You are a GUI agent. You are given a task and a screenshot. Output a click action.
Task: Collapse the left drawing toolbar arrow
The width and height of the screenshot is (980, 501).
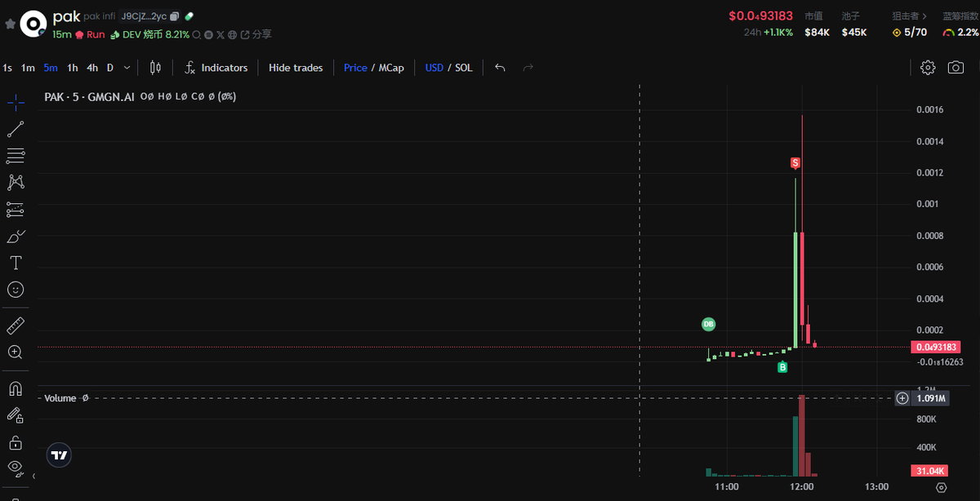coord(34,476)
